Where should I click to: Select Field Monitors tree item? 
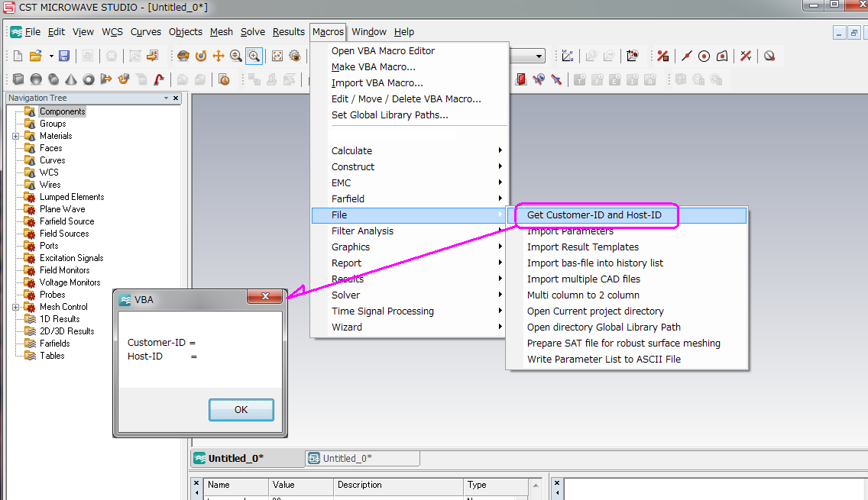(x=64, y=270)
